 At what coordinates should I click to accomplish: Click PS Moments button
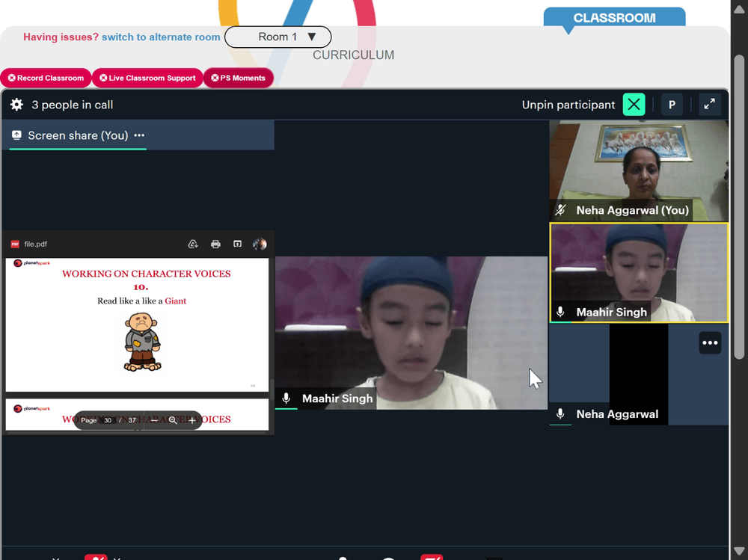tap(238, 78)
